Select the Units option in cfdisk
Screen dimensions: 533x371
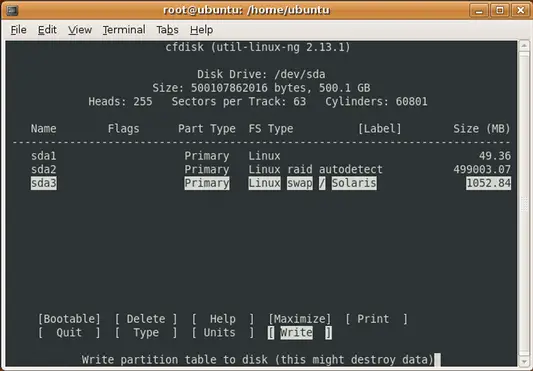223,333
